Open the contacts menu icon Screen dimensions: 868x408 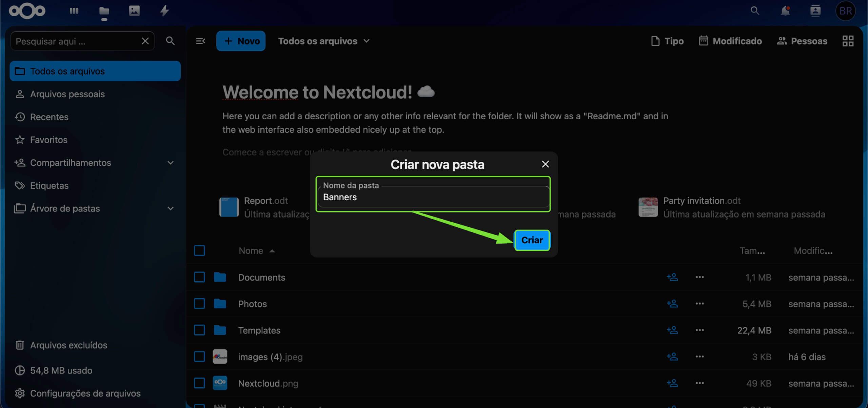[815, 11]
